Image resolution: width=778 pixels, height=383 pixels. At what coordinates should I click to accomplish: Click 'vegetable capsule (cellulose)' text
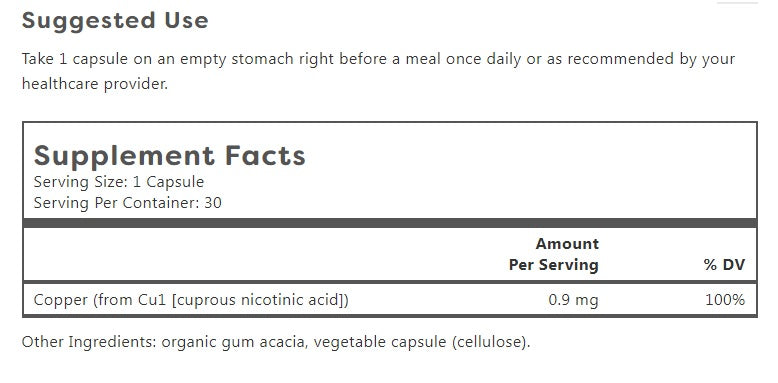click(420, 342)
